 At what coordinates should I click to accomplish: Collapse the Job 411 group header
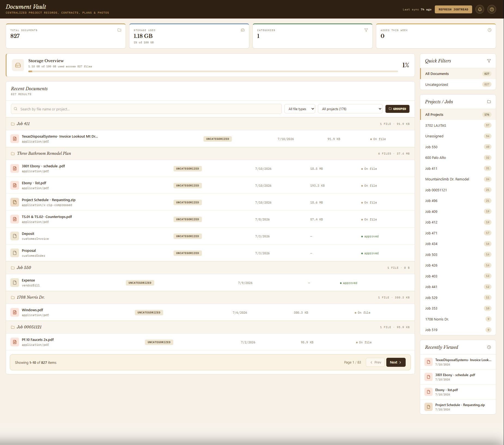(210, 124)
